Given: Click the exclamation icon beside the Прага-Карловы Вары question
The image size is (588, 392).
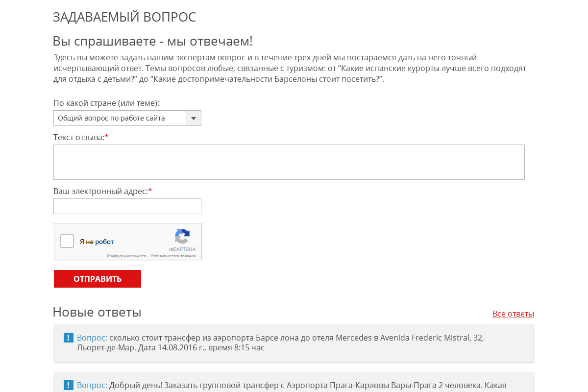Looking at the screenshot, I should 68,385.
